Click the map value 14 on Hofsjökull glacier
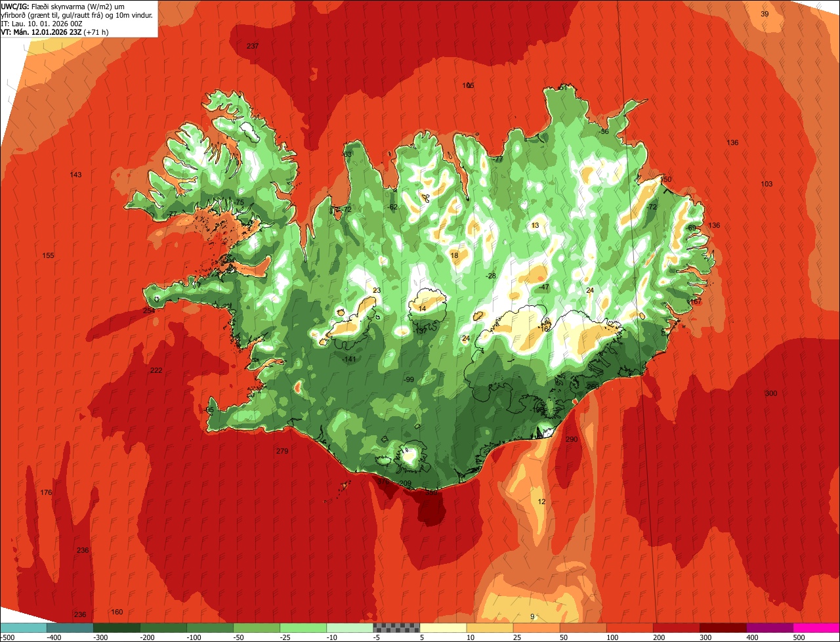 [x=422, y=309]
